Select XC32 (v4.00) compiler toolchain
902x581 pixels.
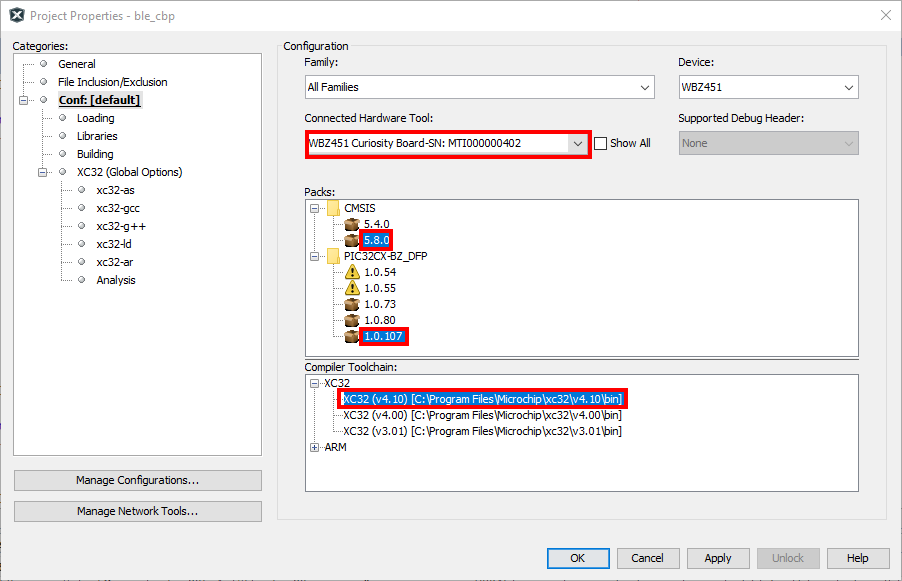click(x=482, y=415)
